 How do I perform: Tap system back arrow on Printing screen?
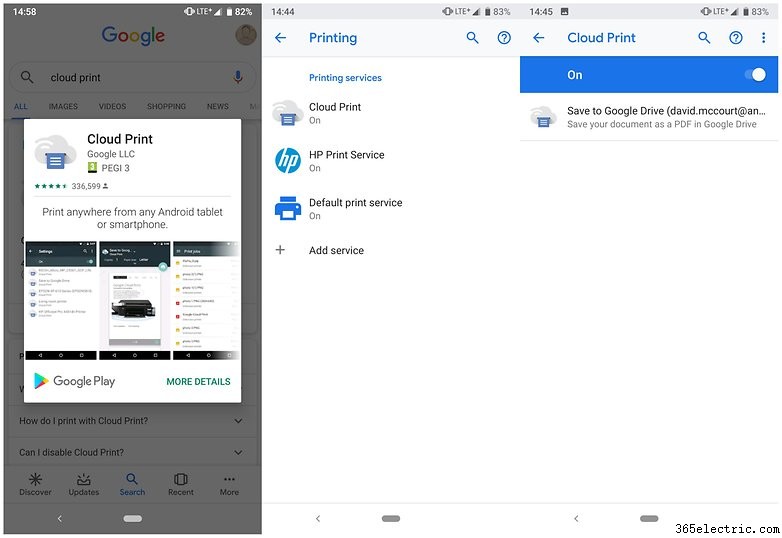pos(318,519)
